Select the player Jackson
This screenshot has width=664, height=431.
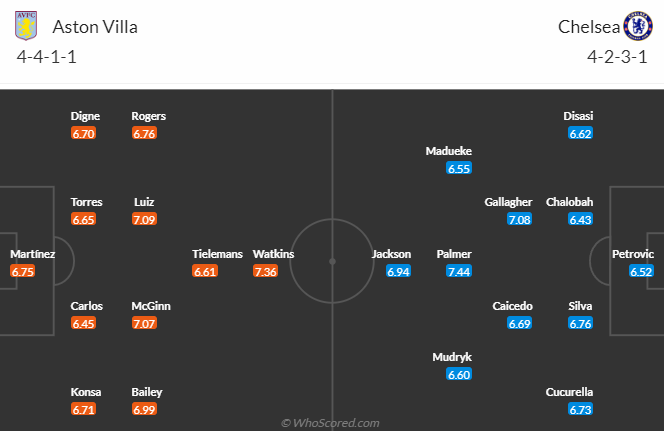(x=391, y=254)
